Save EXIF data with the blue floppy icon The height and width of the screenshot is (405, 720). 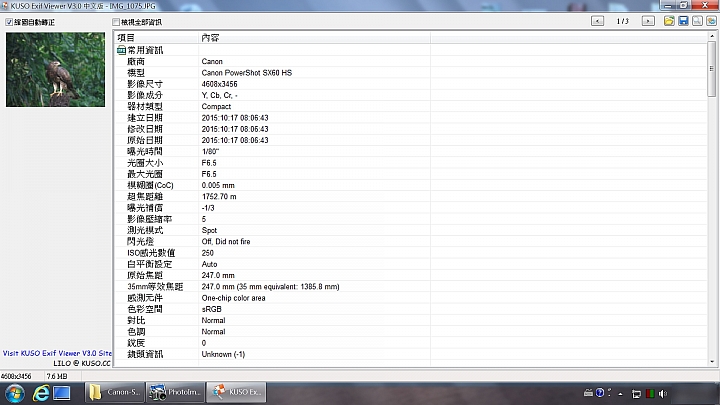pos(683,21)
